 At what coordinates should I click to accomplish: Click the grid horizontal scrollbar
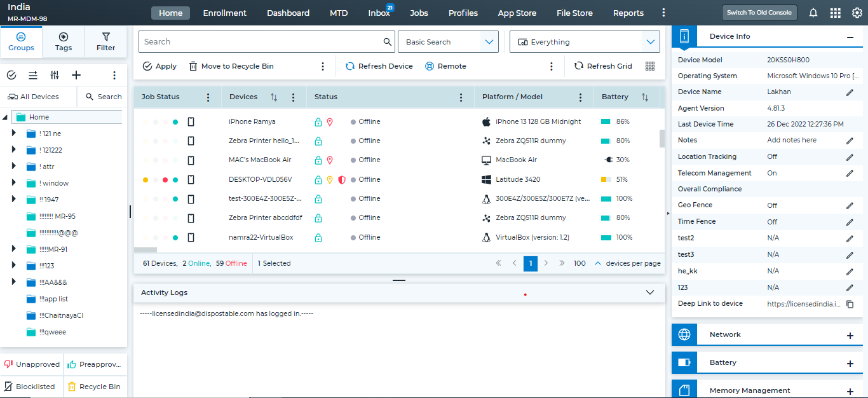(x=146, y=250)
